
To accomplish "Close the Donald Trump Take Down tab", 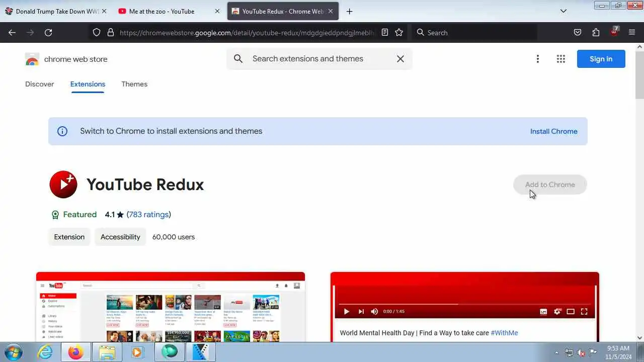I will tap(104, 11).
